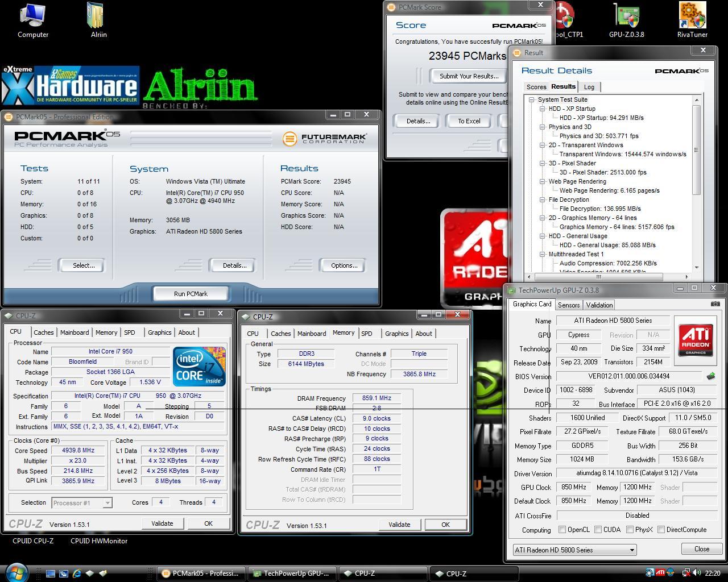The height and width of the screenshot is (582, 728).
Task: Click PCMark05 taskbar button
Action: pos(201,573)
